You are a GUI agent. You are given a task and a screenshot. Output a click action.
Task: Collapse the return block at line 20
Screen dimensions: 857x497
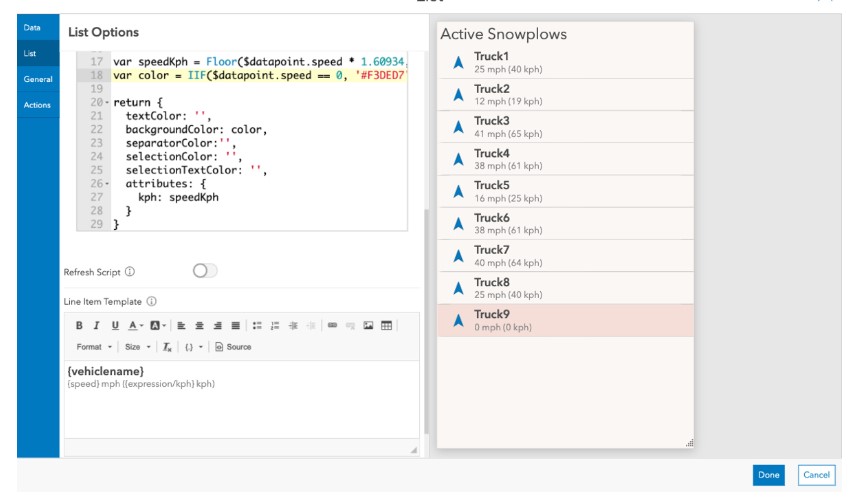(x=108, y=103)
